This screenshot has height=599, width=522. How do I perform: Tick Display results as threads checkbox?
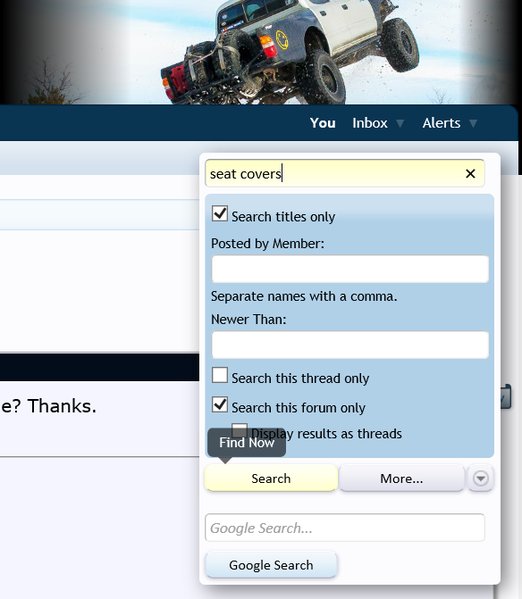pyautogui.click(x=240, y=430)
